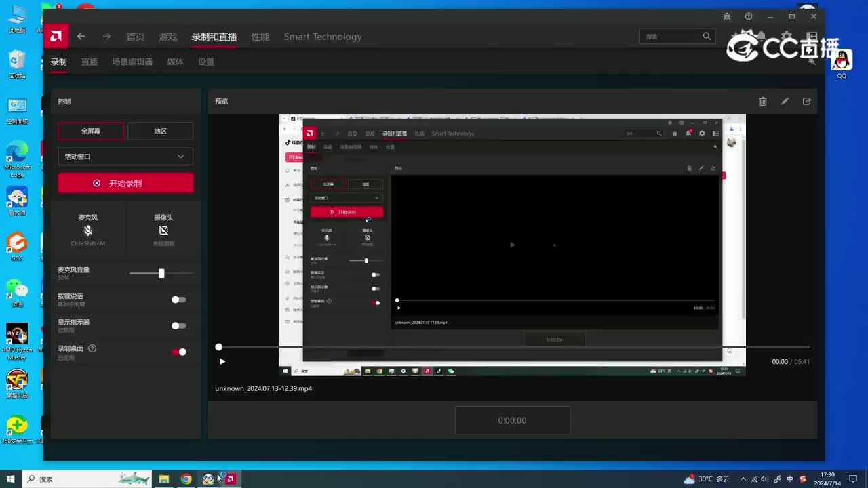Click the disabled camera icon
This screenshot has width=868, height=488.
tap(163, 230)
